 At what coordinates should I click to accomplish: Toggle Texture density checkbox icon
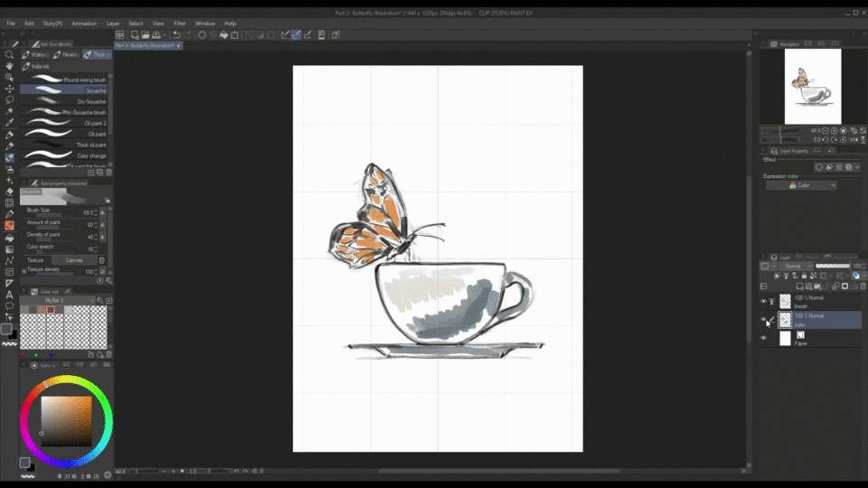[x=103, y=272]
